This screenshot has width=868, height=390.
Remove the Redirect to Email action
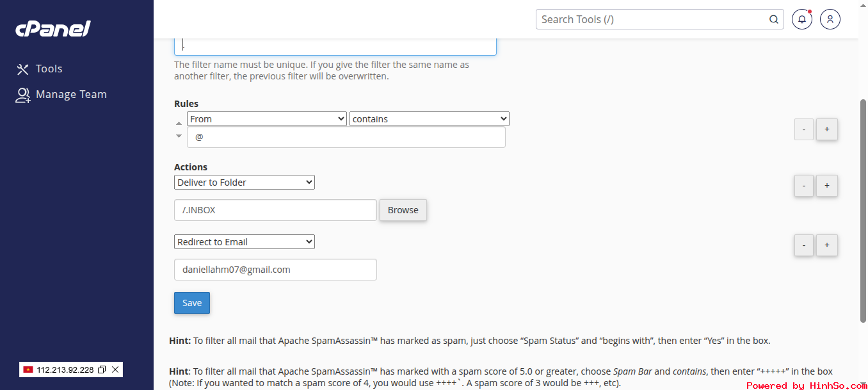804,245
